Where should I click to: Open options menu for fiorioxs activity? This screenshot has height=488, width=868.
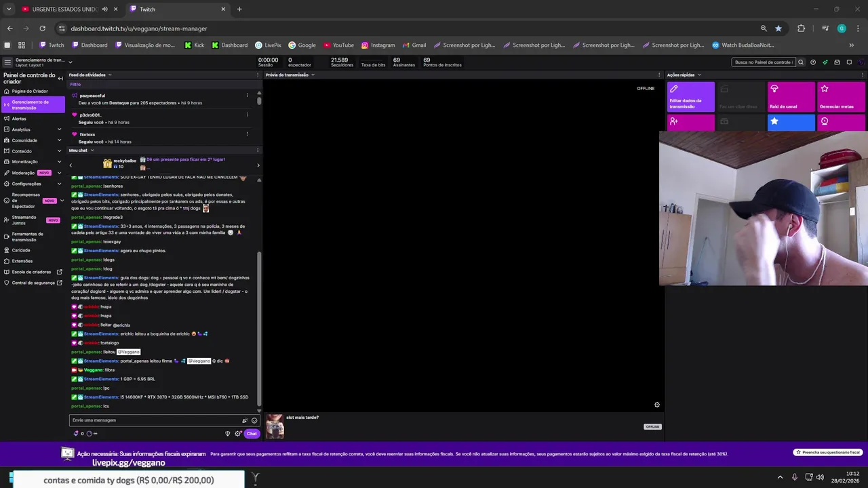(x=247, y=134)
